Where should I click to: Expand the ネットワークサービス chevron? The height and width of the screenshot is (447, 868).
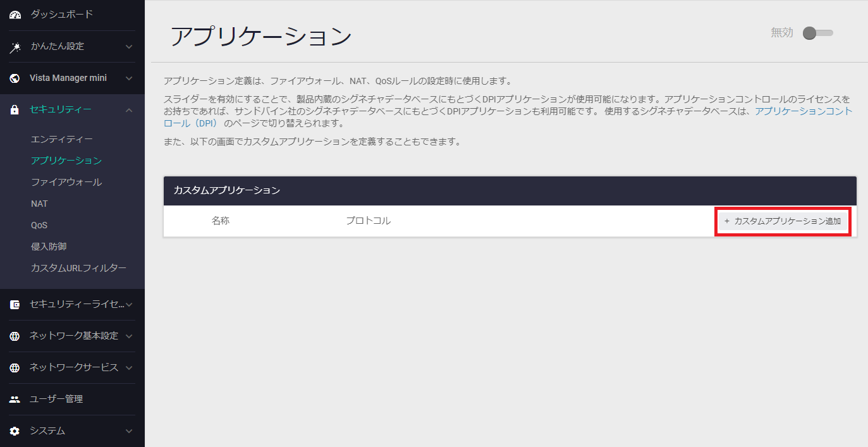(x=129, y=368)
